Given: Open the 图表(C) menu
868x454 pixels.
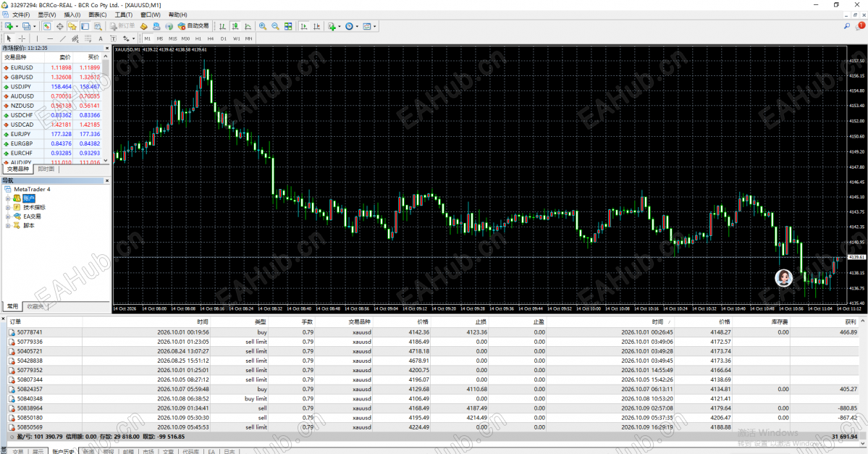Looking at the screenshot, I should (x=98, y=14).
